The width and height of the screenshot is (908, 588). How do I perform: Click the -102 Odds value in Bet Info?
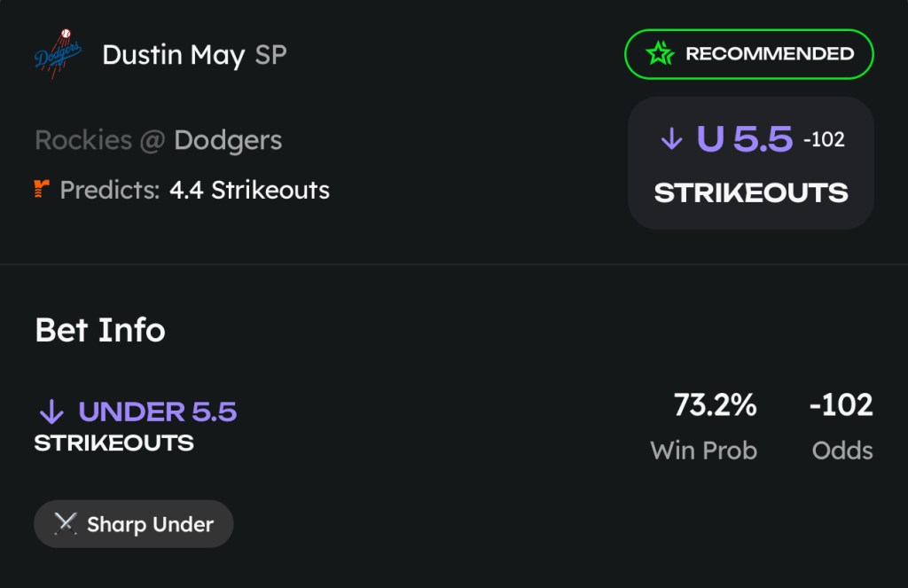[841, 405]
